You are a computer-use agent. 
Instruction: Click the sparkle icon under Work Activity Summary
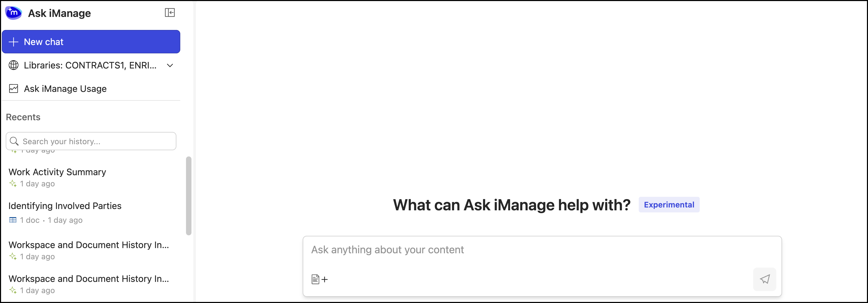coord(13,184)
